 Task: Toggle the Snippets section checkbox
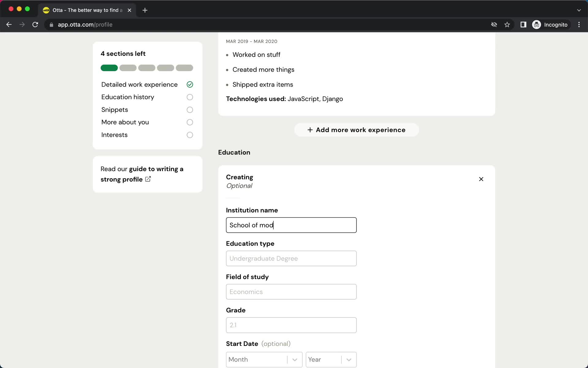tap(190, 109)
